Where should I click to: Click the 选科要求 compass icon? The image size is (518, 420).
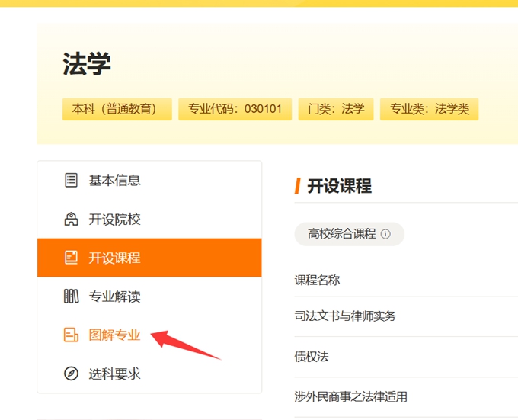tap(71, 374)
